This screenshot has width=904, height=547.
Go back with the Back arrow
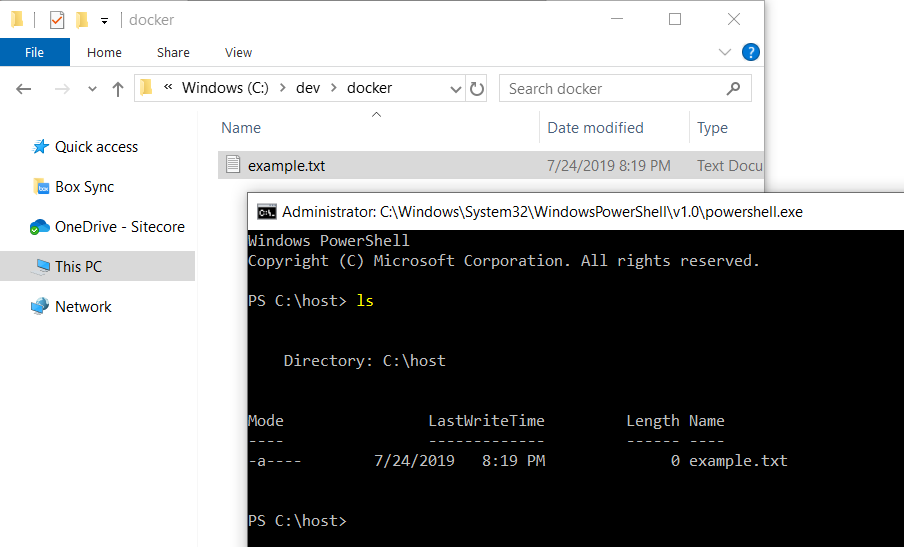tap(24, 89)
